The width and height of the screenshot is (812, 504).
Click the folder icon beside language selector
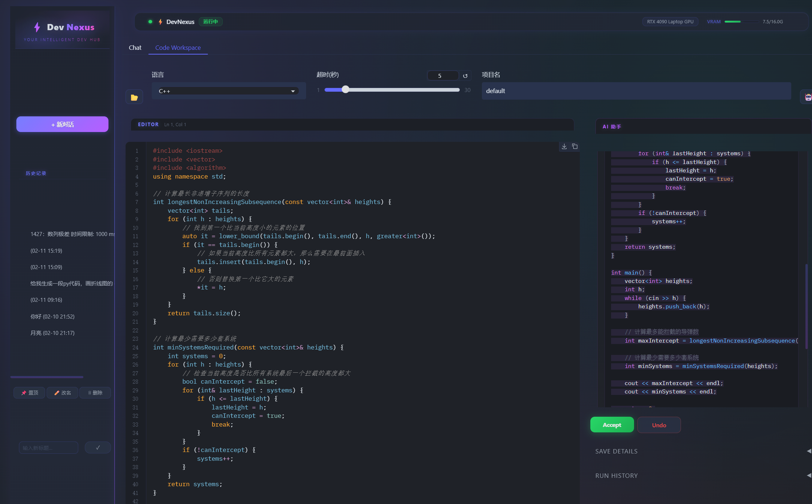point(134,97)
